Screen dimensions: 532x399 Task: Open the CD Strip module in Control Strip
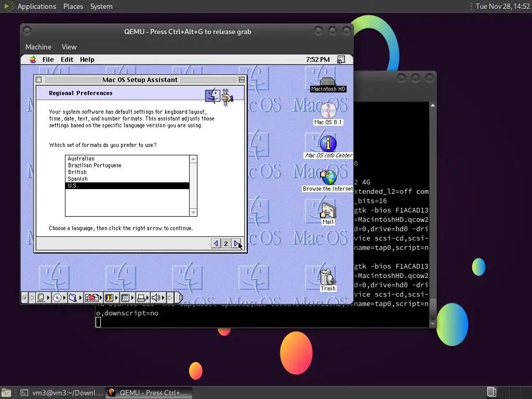click(57, 298)
